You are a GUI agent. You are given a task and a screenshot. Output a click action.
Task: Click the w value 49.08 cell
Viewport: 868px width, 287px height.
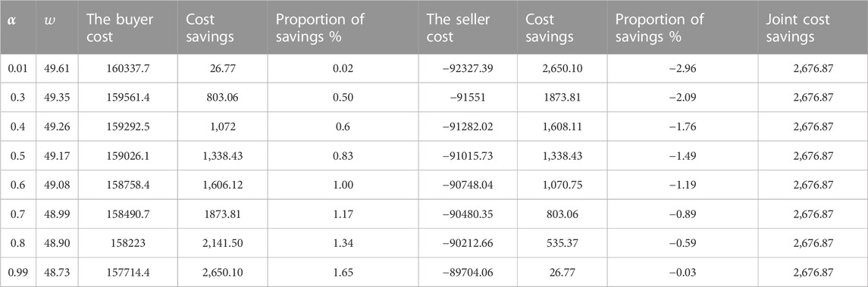(x=57, y=185)
